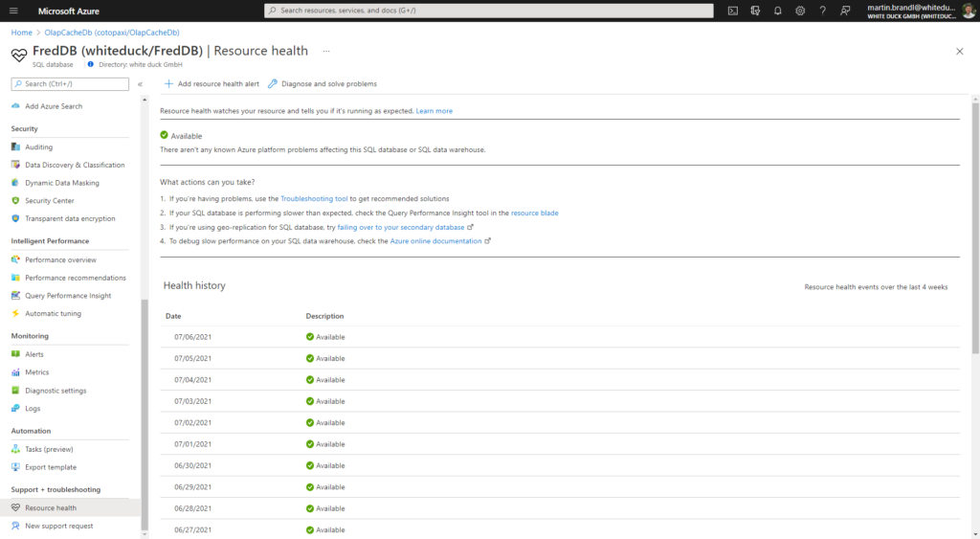980x539 pixels.
Task: Open the feedback icon
Action: coord(845,11)
